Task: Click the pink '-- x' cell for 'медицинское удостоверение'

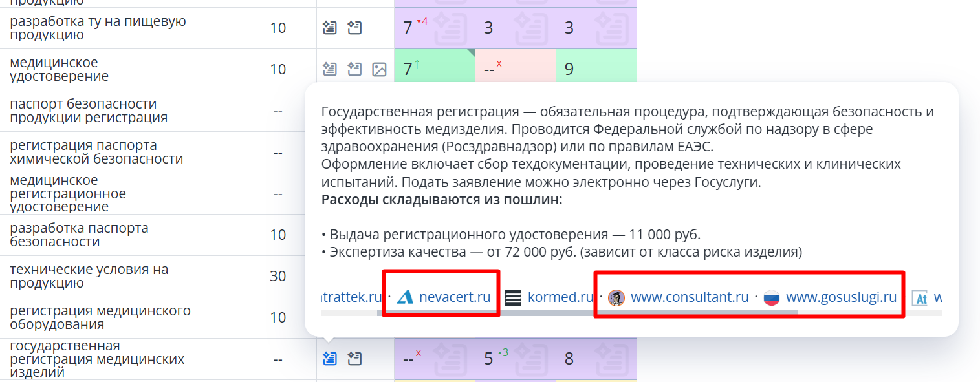Action: pos(515,65)
